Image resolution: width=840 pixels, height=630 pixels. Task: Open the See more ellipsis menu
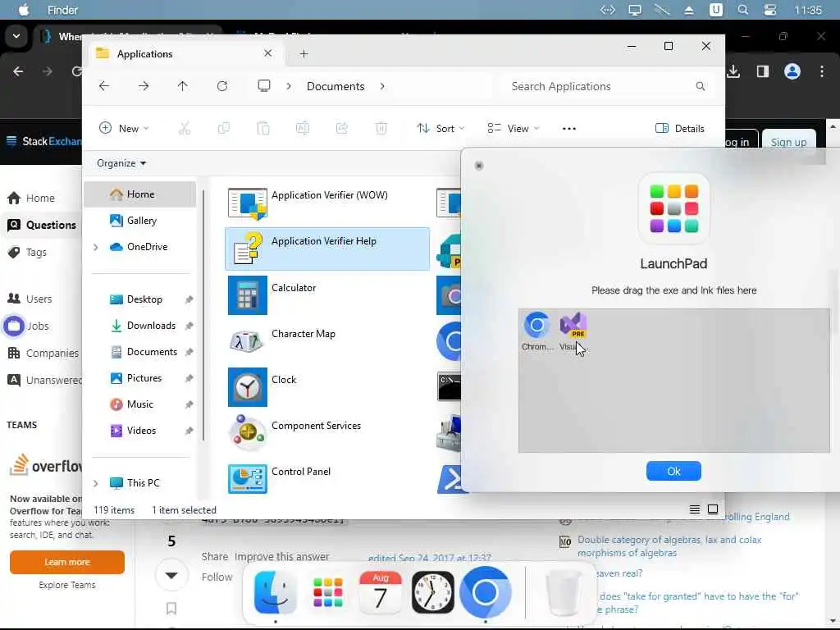(569, 129)
